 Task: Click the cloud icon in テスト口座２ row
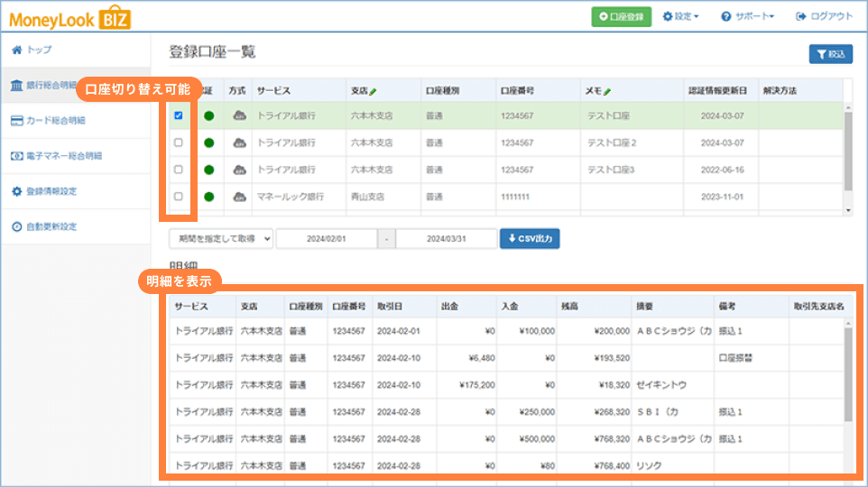[239, 142]
